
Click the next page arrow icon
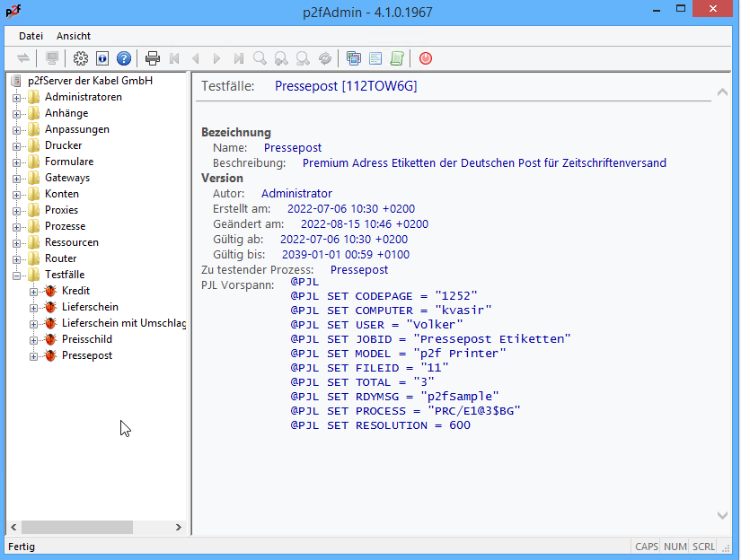[x=217, y=58]
